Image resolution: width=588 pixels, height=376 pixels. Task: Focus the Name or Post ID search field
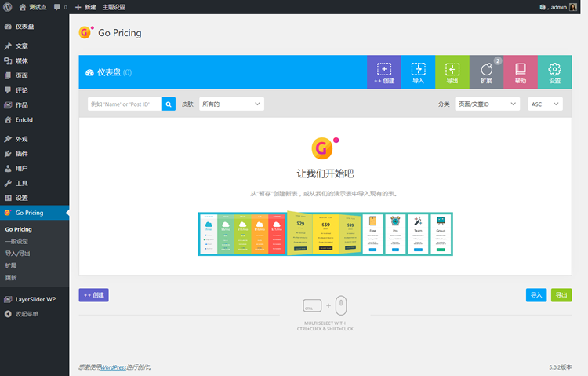125,104
